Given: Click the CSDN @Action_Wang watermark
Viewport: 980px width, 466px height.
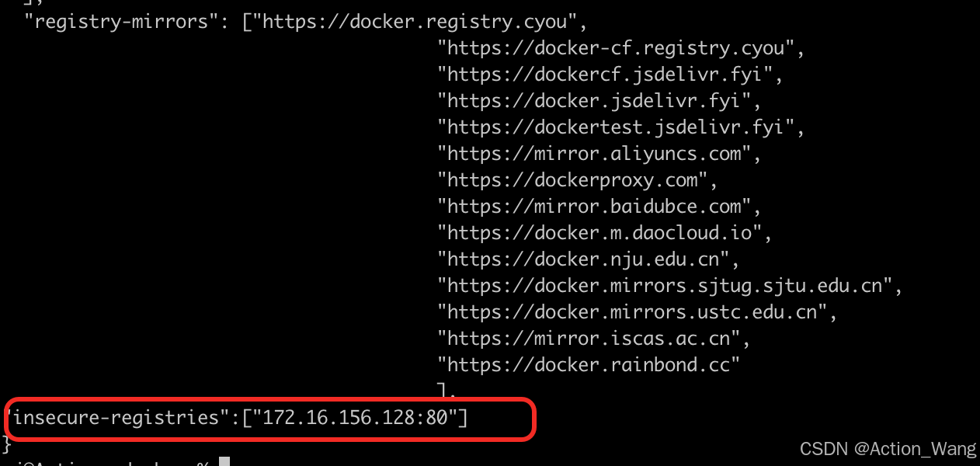Looking at the screenshot, I should pyautogui.click(x=888, y=448).
